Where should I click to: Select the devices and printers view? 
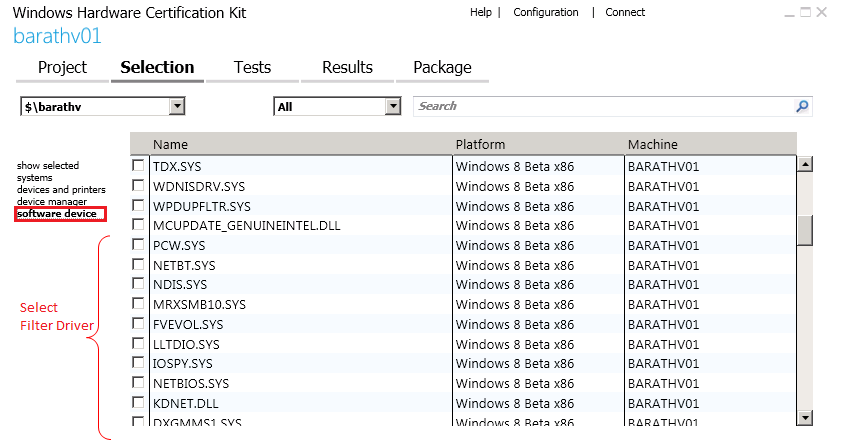[61, 190]
